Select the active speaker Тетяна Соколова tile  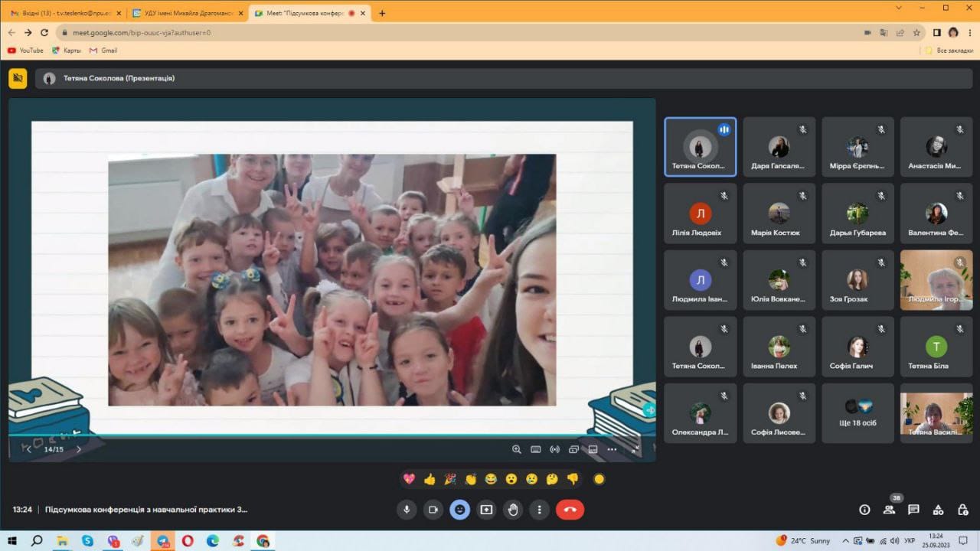click(x=701, y=147)
